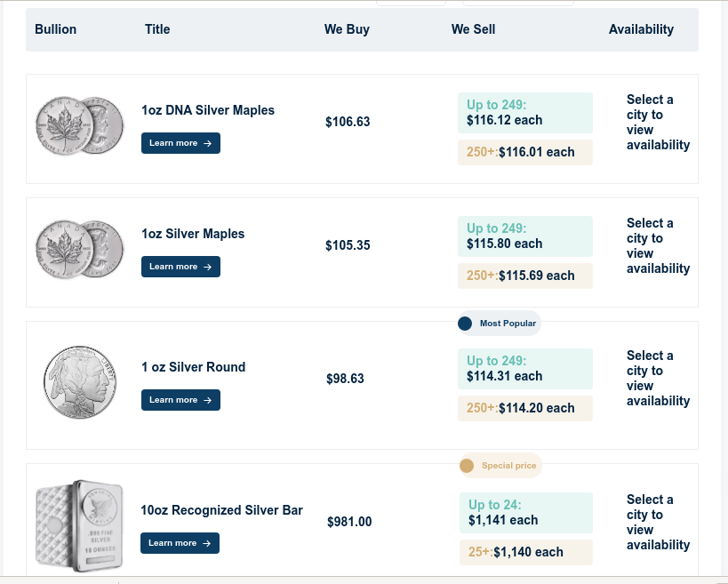
Task: Click the 10oz Recognized Silver Bar image
Action: (80, 525)
